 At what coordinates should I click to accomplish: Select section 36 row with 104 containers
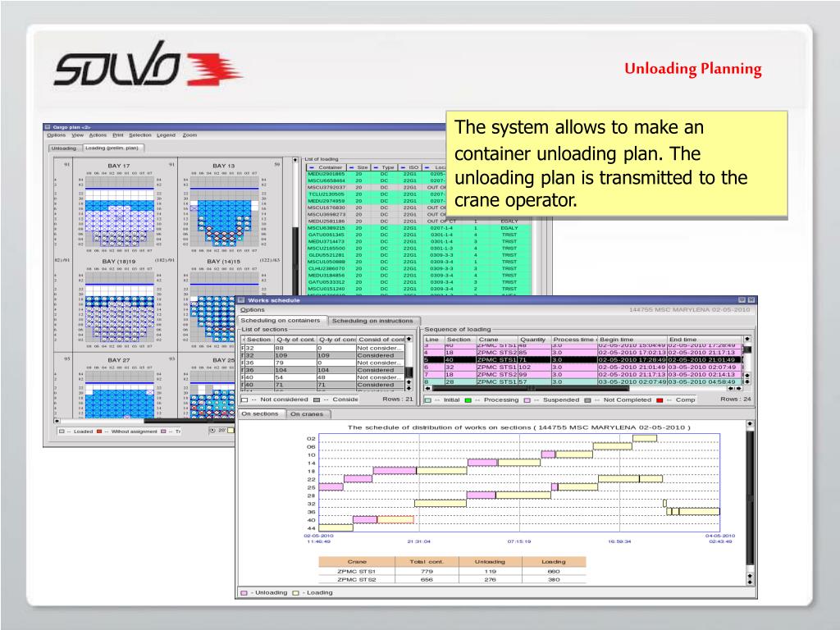point(323,370)
